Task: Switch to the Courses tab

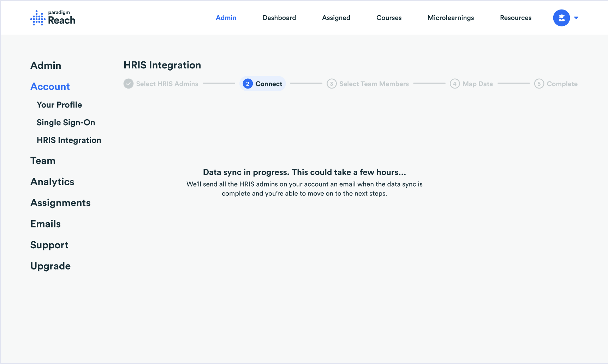Action: 389,18
